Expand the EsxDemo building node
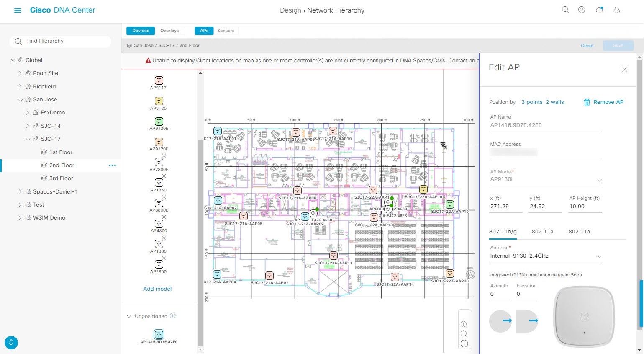 [x=28, y=113]
